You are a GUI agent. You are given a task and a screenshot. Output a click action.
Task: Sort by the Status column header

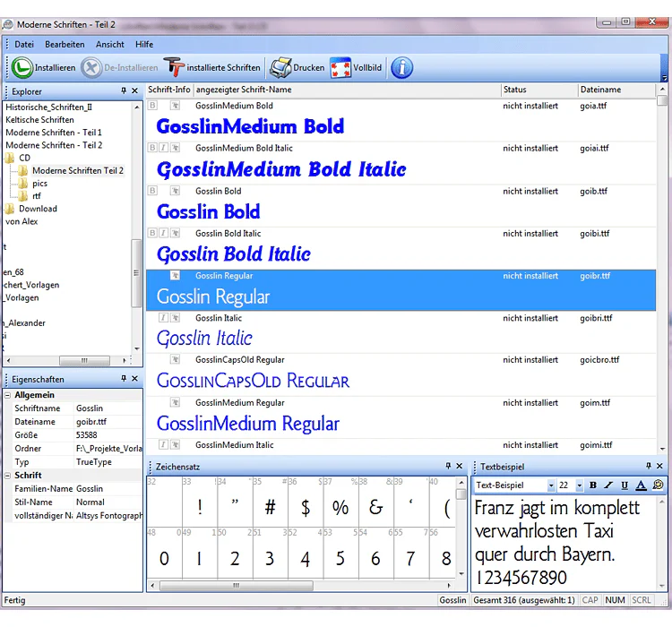539,90
